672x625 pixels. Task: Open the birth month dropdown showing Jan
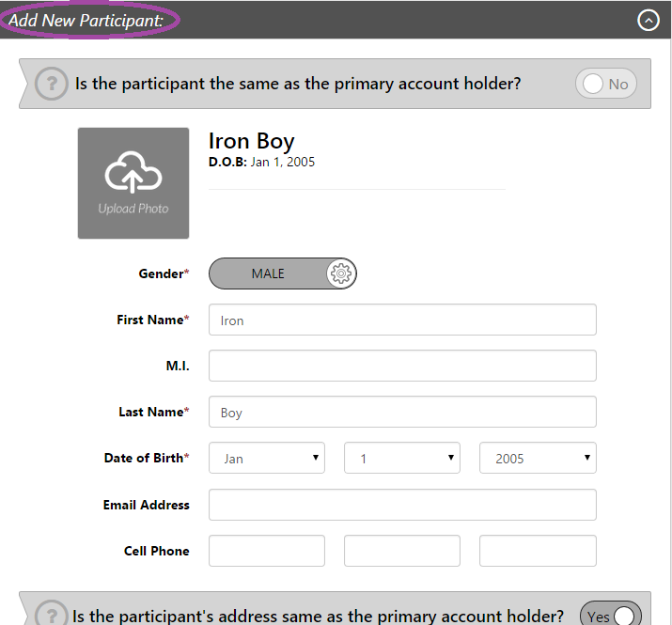pos(267,458)
